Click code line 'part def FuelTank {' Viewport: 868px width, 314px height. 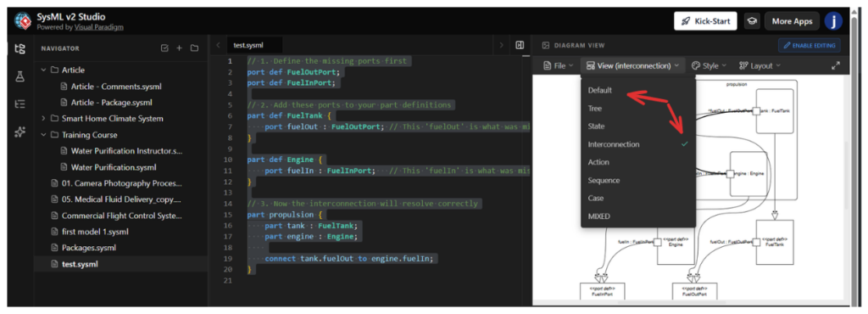[x=288, y=115]
